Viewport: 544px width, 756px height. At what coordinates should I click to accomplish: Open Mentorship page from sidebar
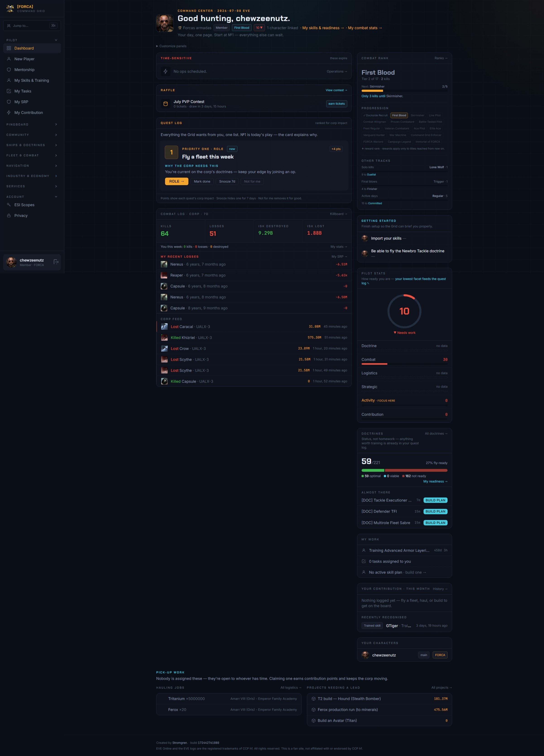tap(32, 70)
